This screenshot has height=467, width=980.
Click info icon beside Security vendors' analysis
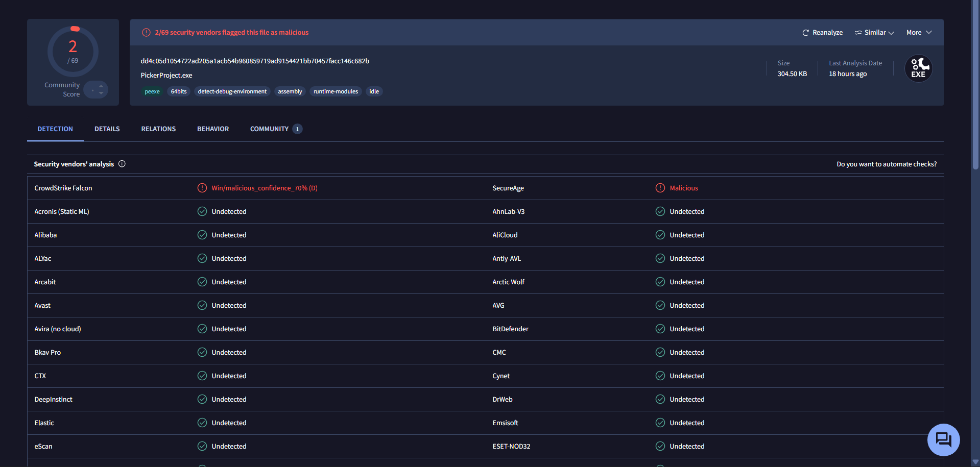coord(122,164)
